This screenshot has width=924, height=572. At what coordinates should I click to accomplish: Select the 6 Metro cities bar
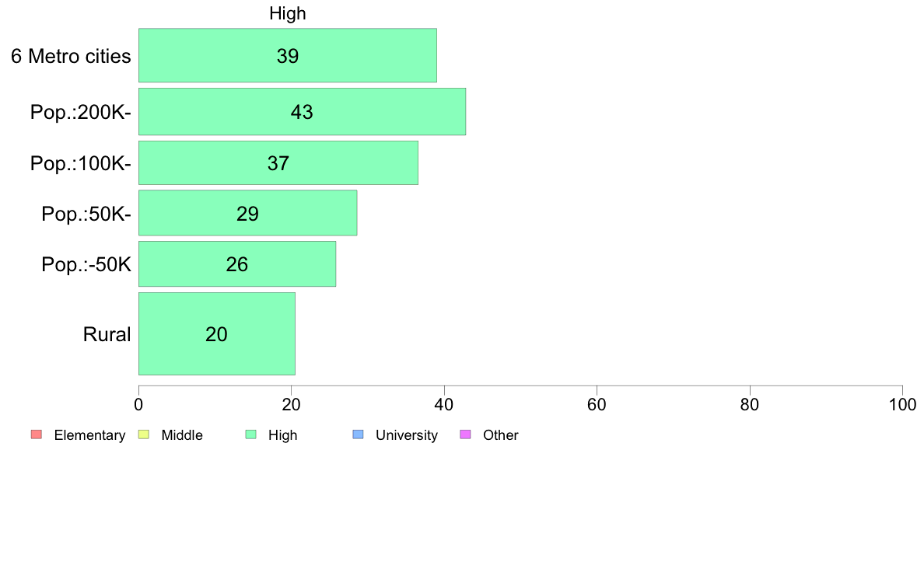288,55
